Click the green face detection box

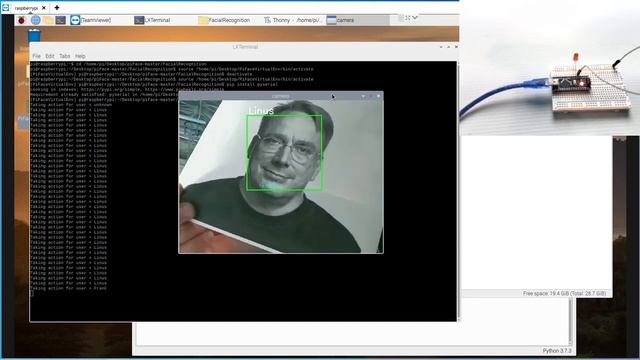tap(284, 153)
